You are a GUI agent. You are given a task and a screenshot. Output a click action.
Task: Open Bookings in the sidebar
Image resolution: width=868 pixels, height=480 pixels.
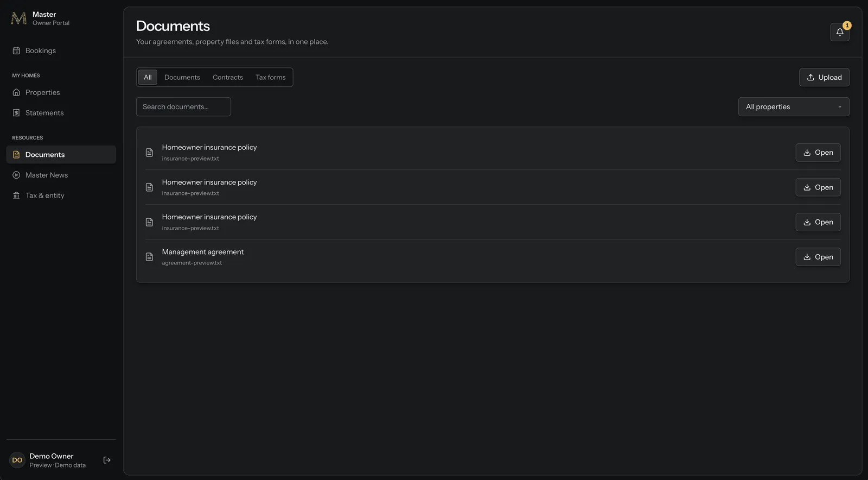click(x=61, y=50)
